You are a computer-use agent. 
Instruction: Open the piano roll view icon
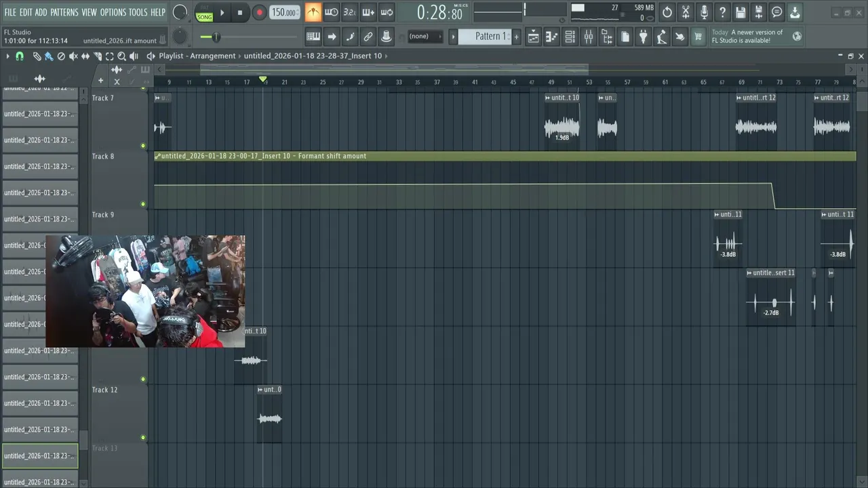coord(552,37)
